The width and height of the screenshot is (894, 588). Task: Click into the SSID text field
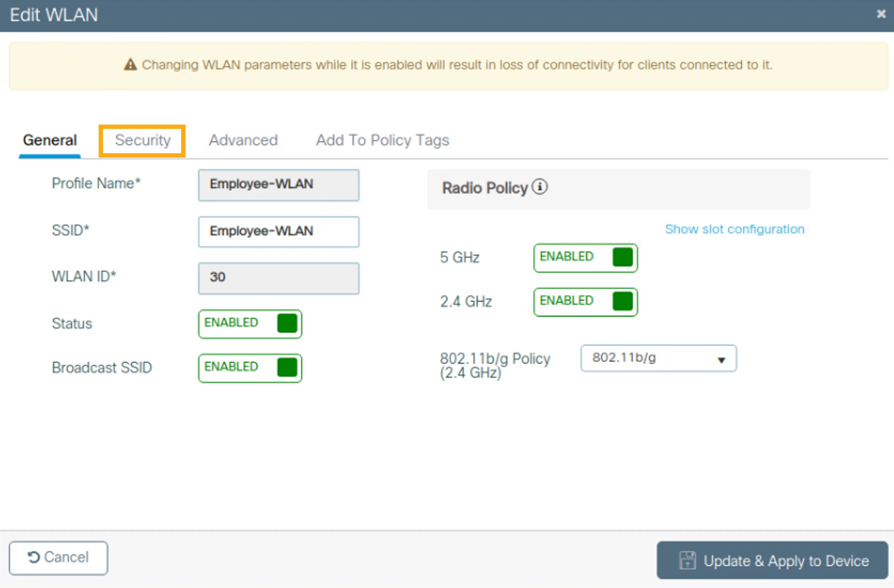click(279, 231)
